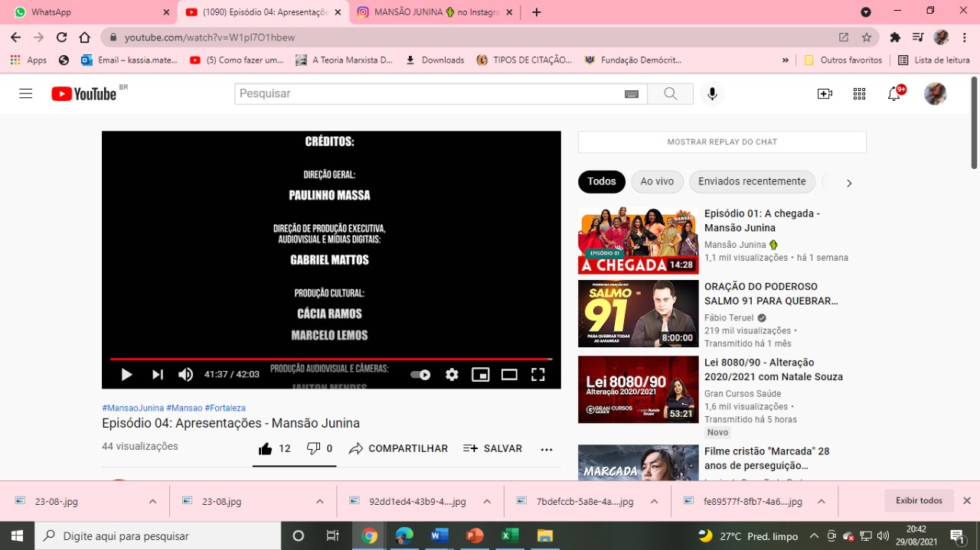The height and width of the screenshot is (550, 980).
Task: Open dropdown for 23-08-.jpg download
Action: (x=152, y=502)
